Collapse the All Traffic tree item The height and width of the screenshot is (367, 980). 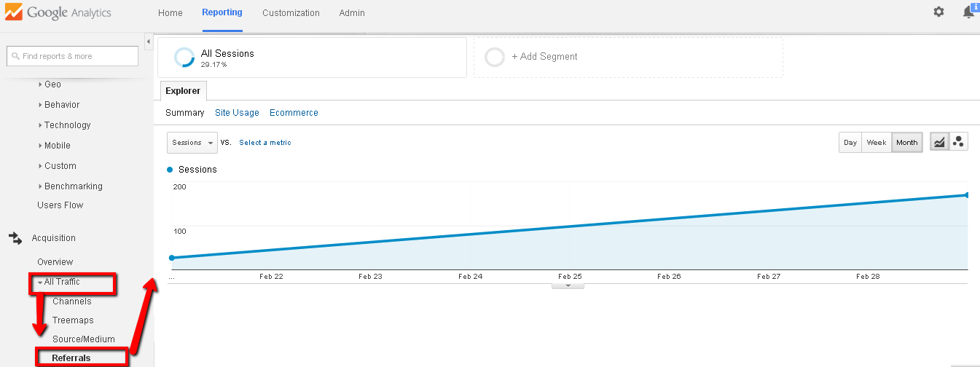click(x=40, y=282)
